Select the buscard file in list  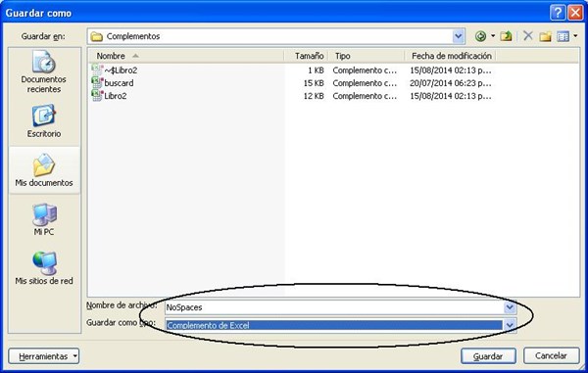[119, 83]
